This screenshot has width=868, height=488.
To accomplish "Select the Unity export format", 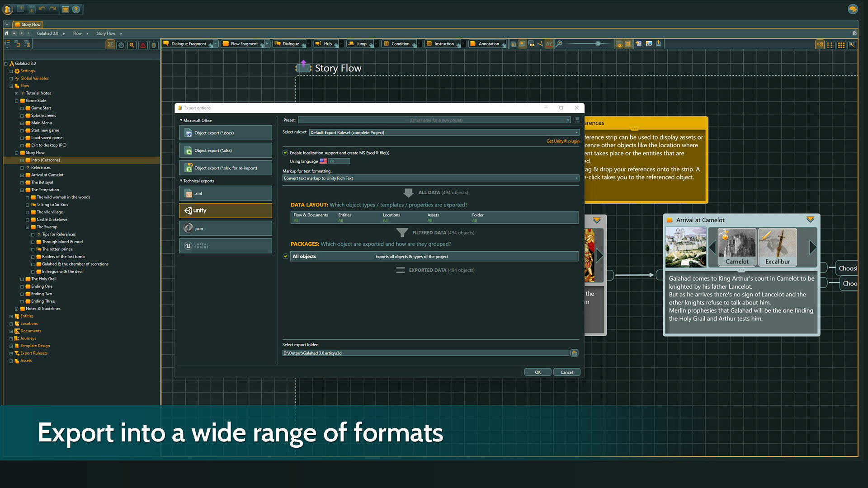I will click(x=225, y=211).
